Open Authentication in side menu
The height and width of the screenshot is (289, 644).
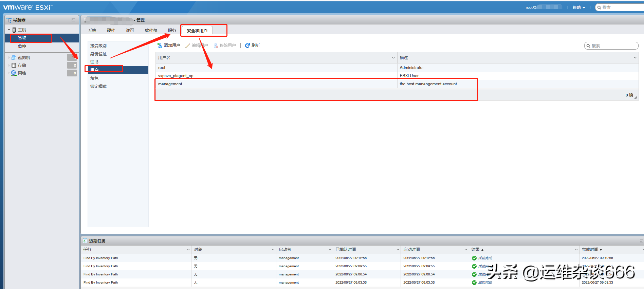tap(118, 54)
